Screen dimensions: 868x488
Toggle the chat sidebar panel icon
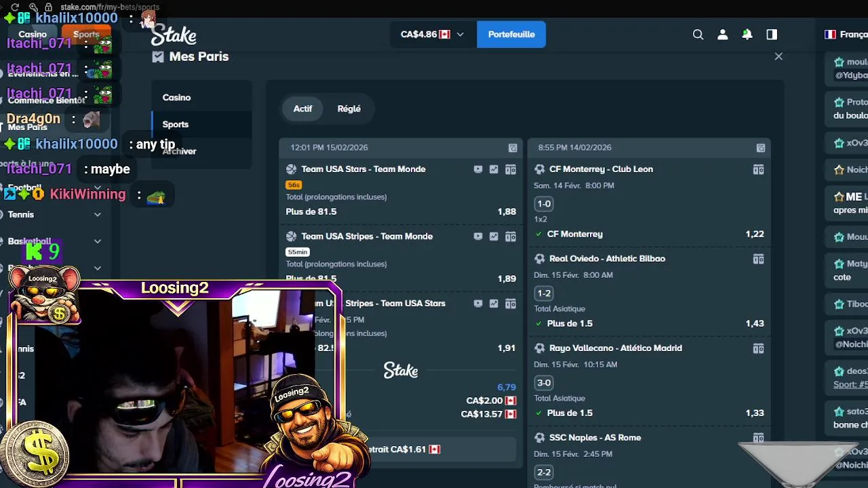tap(772, 35)
